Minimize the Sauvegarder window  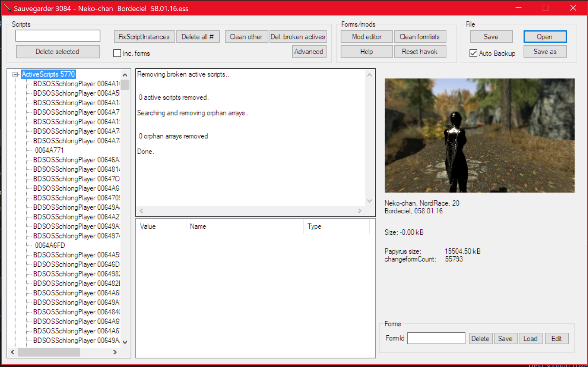(x=518, y=8)
